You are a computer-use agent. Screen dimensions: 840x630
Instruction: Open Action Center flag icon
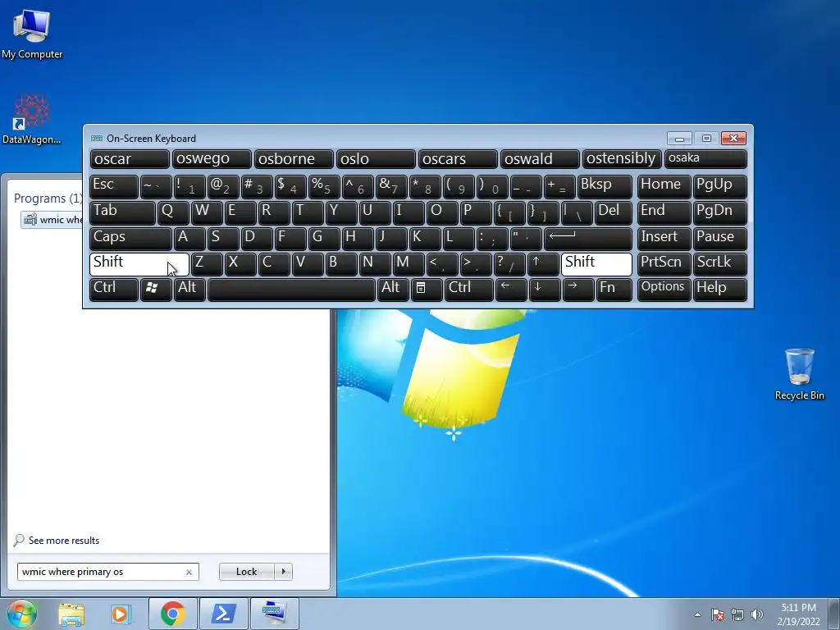tap(718, 614)
